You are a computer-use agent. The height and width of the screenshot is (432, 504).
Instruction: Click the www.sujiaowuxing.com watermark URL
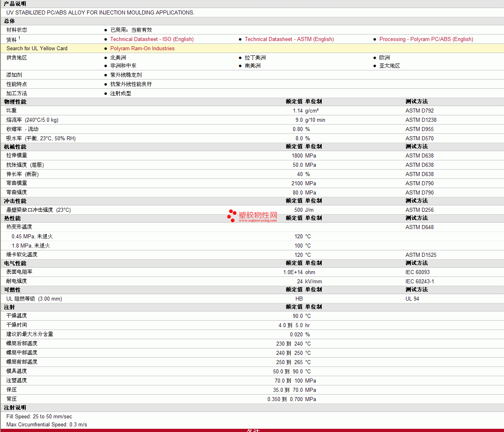tap(257, 220)
